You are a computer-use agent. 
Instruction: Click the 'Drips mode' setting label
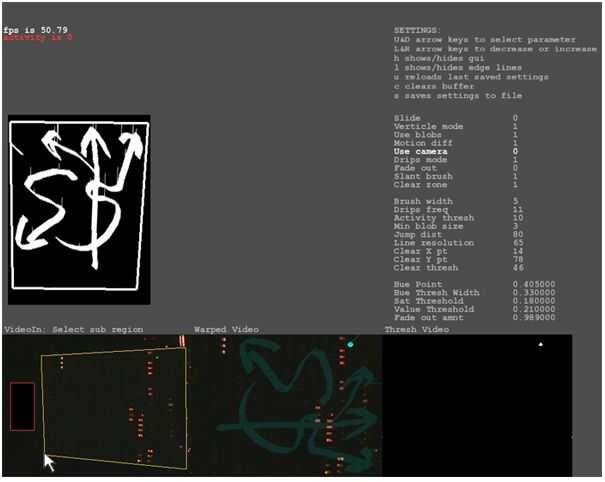(x=420, y=159)
